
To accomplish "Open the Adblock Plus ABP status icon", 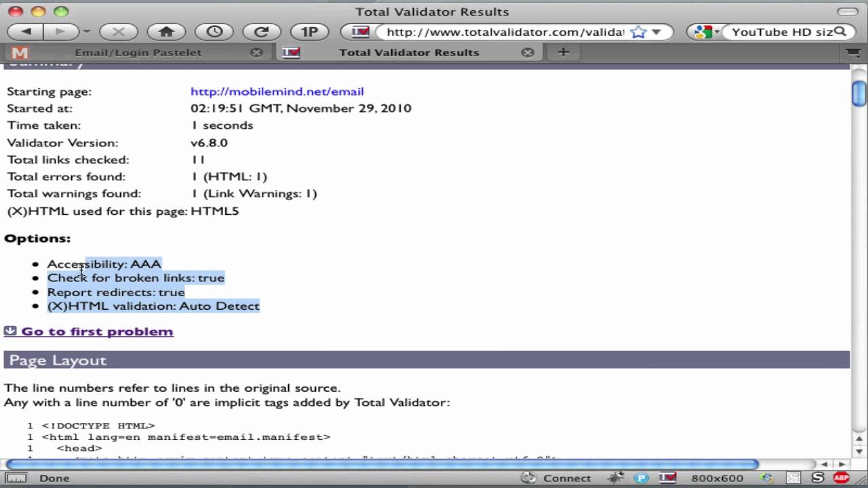I will click(x=841, y=478).
